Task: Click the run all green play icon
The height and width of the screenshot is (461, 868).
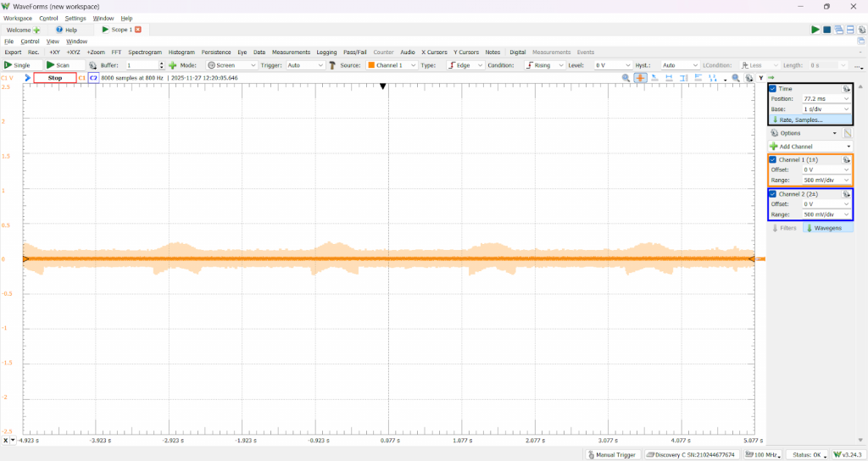Action: [x=815, y=30]
